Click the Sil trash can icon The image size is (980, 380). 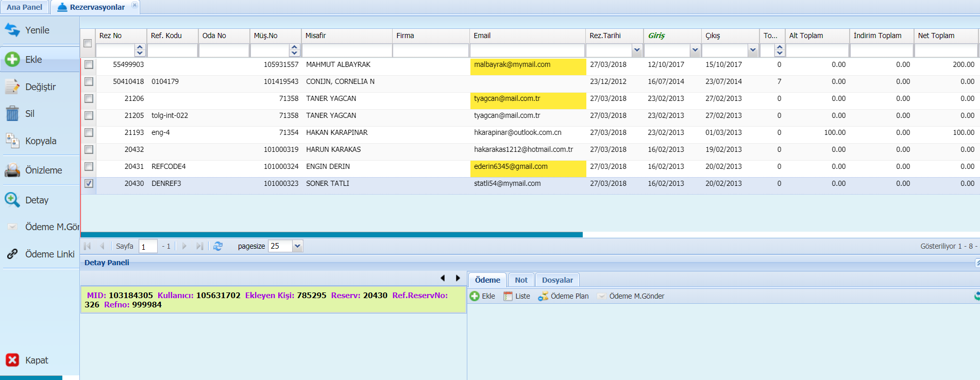12,113
